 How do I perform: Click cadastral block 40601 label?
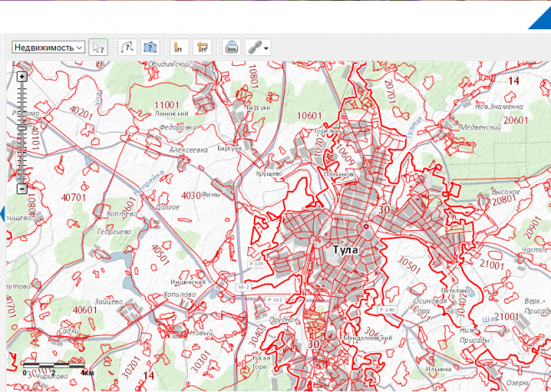(85, 309)
